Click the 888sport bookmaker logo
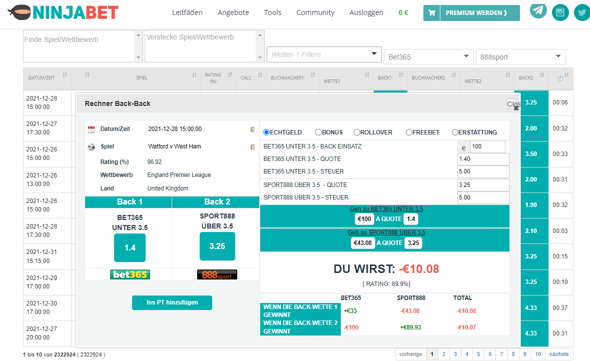590x361 pixels. coord(217,274)
